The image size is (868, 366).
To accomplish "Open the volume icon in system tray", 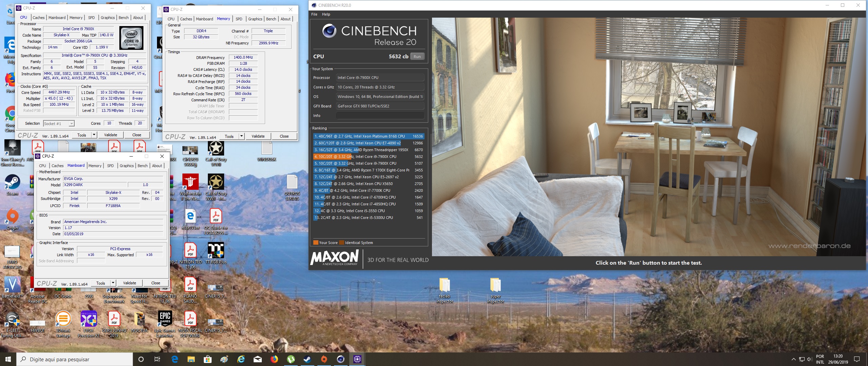I will tap(809, 359).
